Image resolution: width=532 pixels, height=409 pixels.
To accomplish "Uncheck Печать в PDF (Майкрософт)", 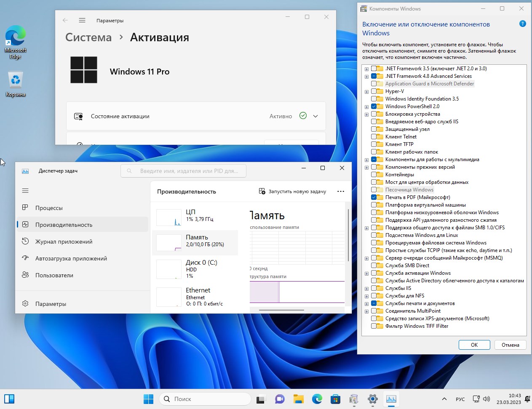I will pyautogui.click(x=374, y=197).
